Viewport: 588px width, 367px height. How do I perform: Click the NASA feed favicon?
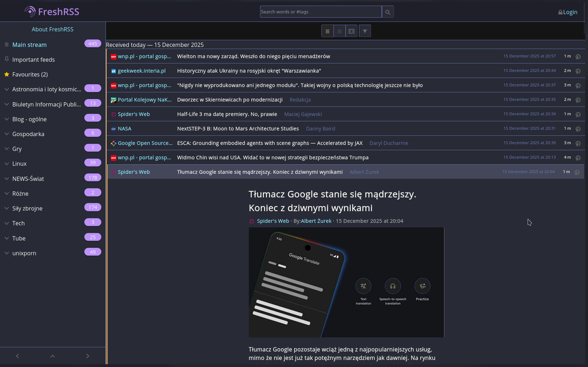114,129
